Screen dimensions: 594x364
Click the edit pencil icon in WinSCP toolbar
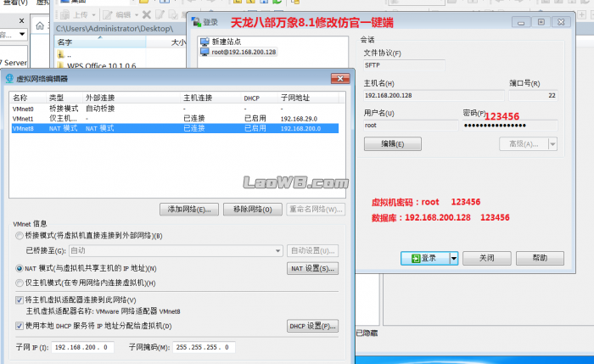(108, 14)
